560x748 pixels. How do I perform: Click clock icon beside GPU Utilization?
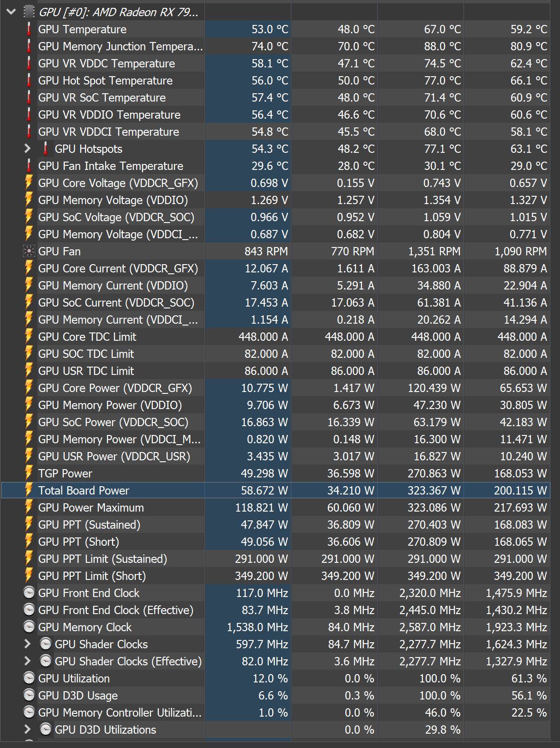pos(29,678)
